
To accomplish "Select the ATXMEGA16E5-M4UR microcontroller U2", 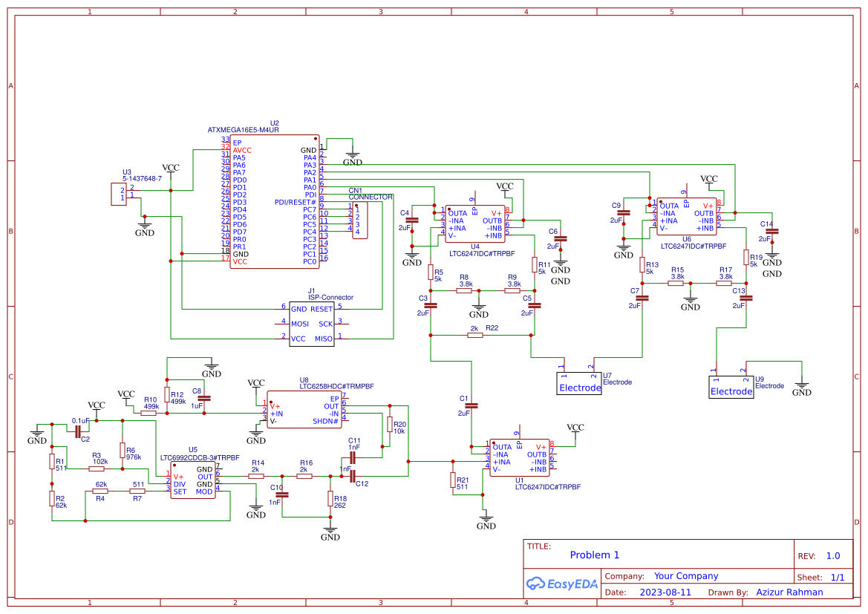I will click(274, 202).
